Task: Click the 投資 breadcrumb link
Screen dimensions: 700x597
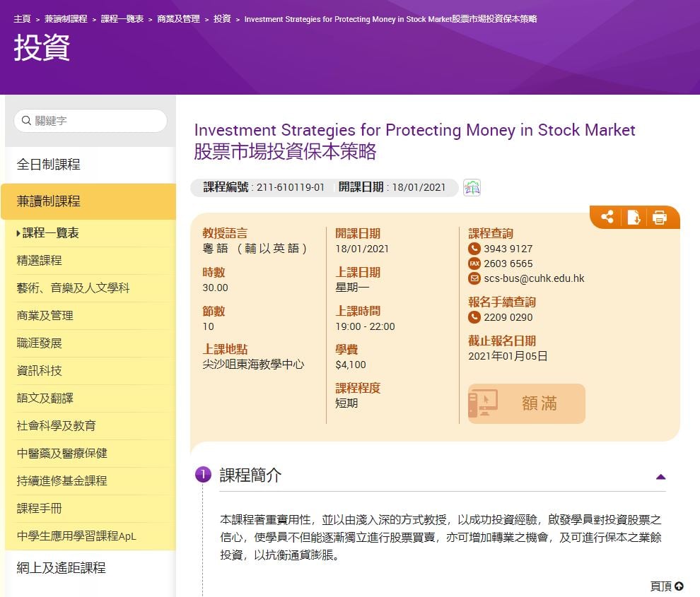Action: pyautogui.click(x=222, y=19)
